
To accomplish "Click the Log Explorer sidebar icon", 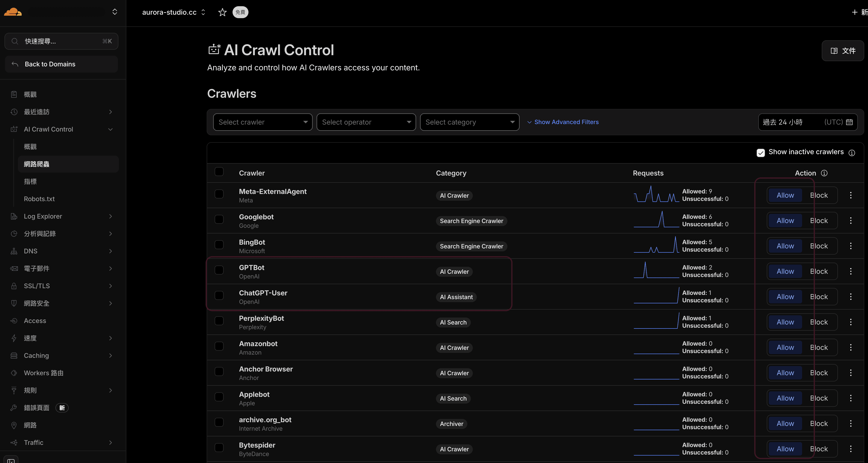I will [14, 216].
